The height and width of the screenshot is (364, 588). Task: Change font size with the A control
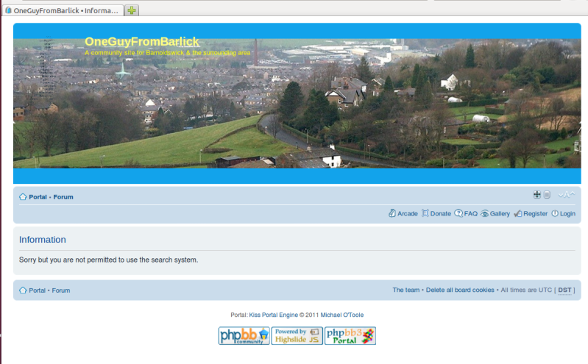coord(566,195)
